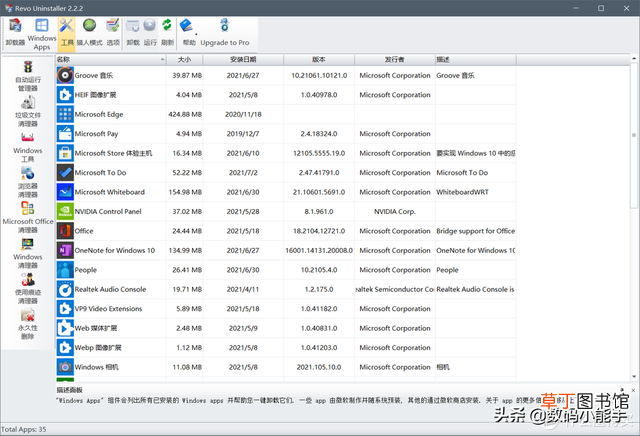Sort list by 描述 column header
This screenshot has width=640, height=436.
(x=476, y=60)
